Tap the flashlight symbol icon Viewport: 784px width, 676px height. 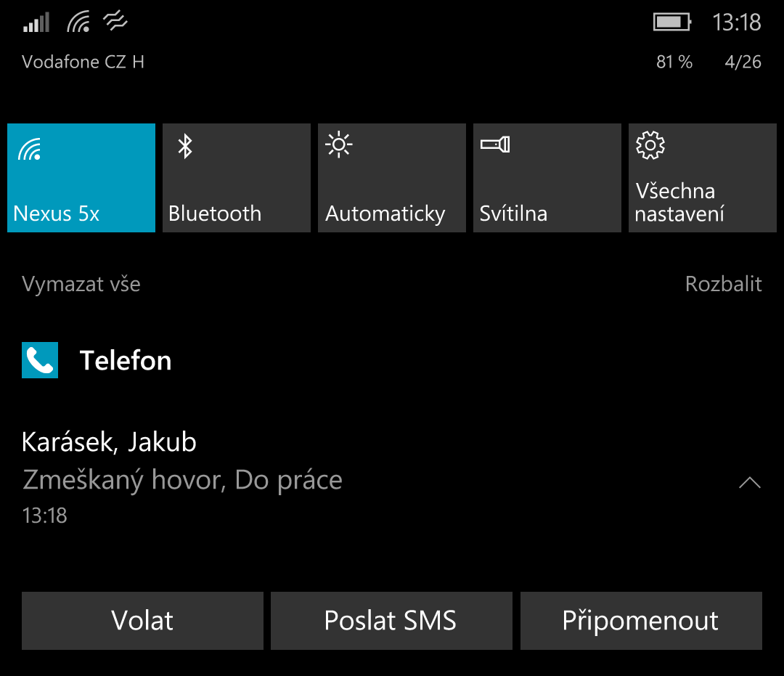point(495,144)
